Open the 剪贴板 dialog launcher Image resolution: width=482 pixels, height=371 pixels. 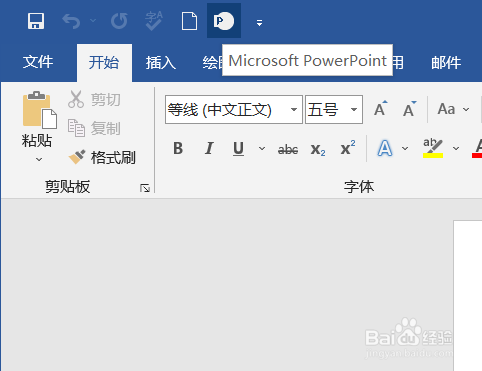(145, 188)
